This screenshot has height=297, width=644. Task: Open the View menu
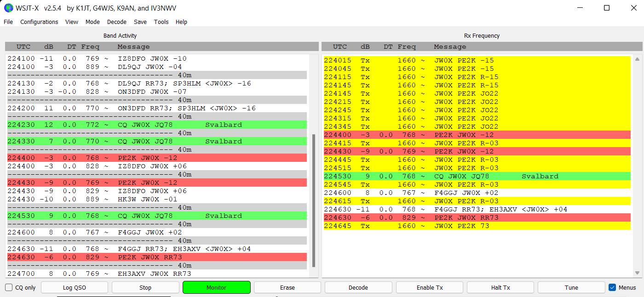click(72, 22)
